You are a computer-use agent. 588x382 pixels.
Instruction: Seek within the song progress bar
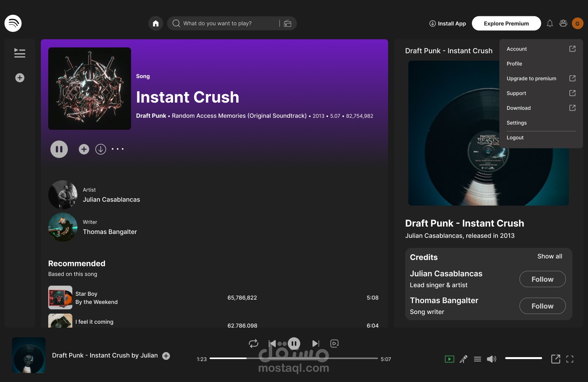(x=294, y=358)
